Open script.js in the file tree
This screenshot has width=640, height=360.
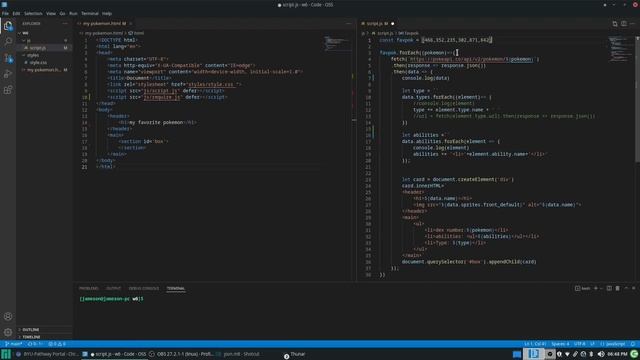38,48
